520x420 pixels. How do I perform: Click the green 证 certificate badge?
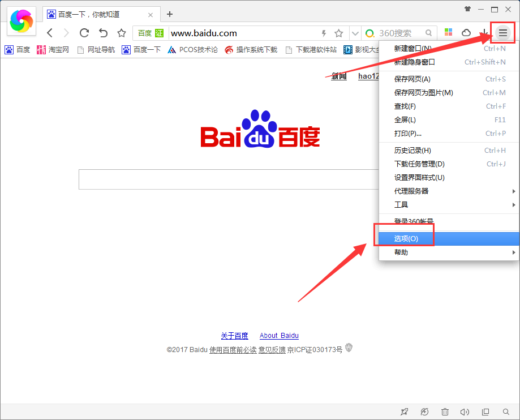point(160,33)
